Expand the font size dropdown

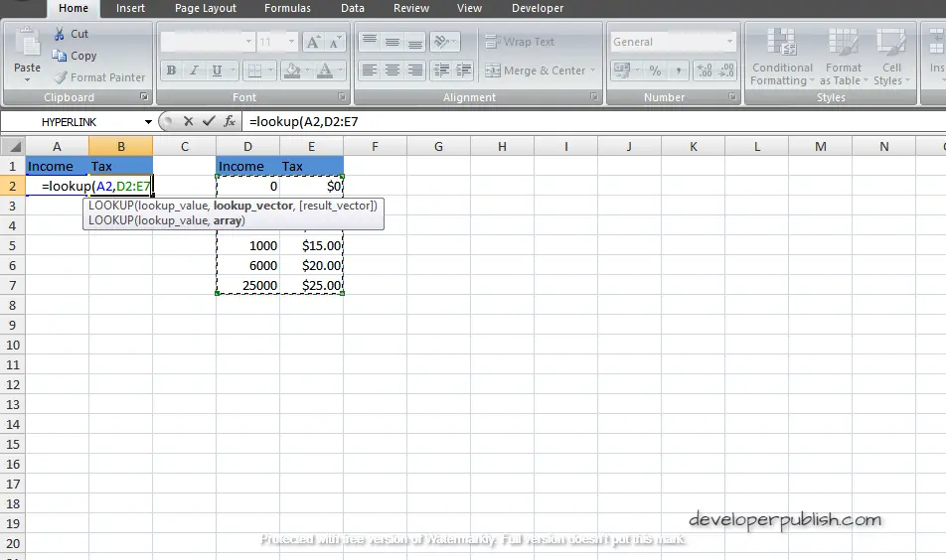[291, 42]
